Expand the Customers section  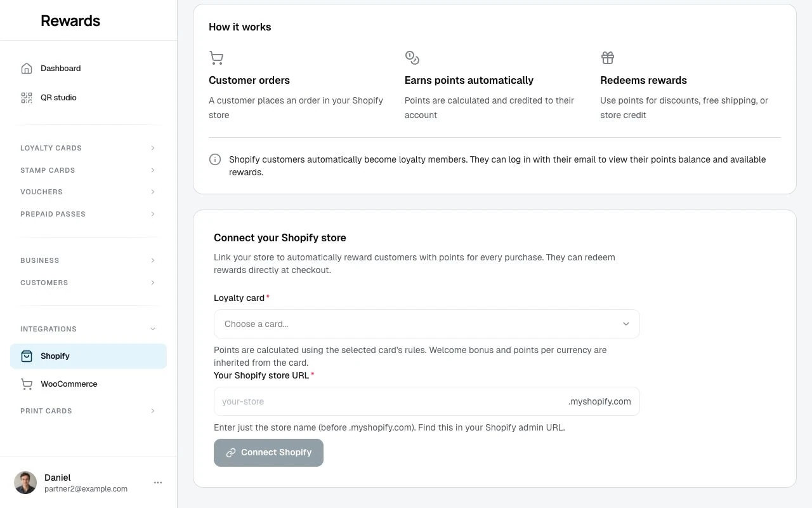[88, 283]
